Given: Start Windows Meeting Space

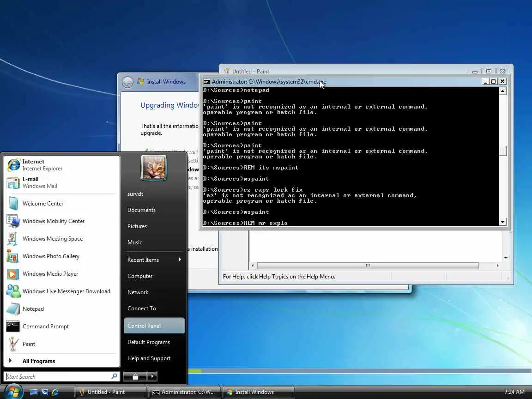Looking at the screenshot, I should click(x=62, y=239).
